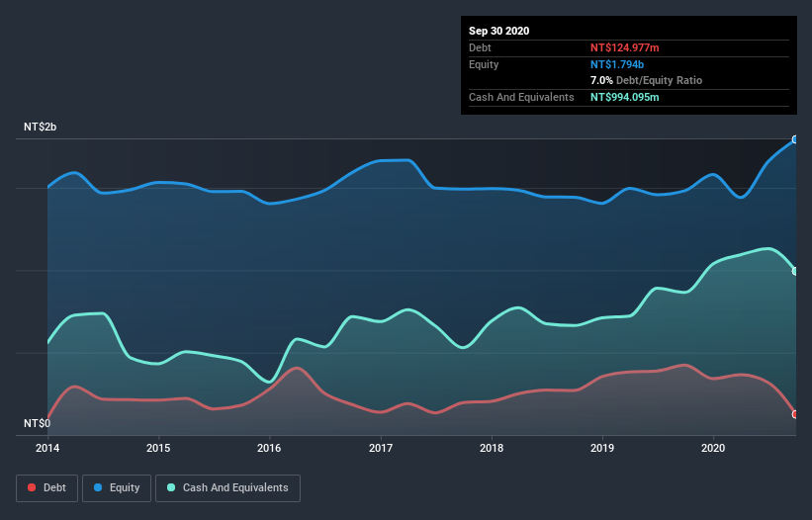
Task: Toggle the Cash And Equivalents legend button
Action: tap(227, 488)
